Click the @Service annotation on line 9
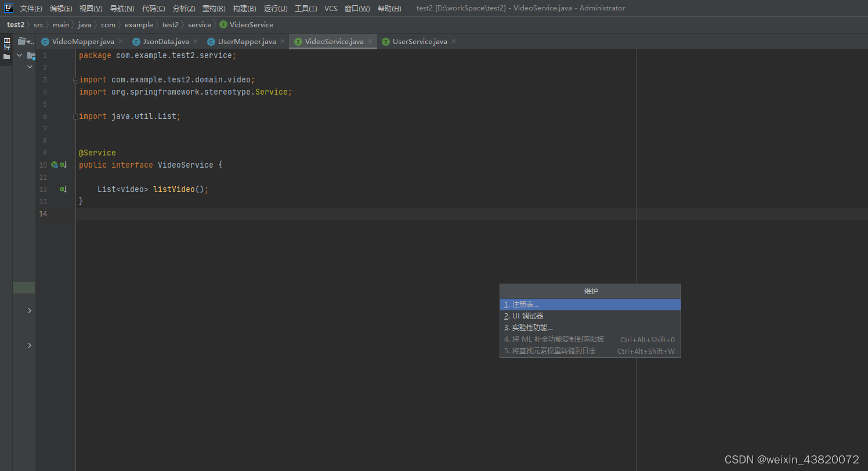Viewport: 868px width, 471px height. point(97,153)
